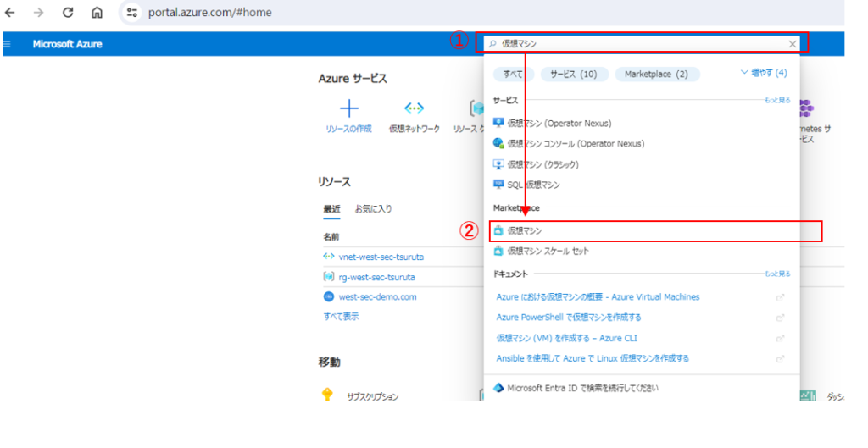Click the SQL 仮想マシン icon
This screenshot has height=448, width=868.
click(498, 184)
